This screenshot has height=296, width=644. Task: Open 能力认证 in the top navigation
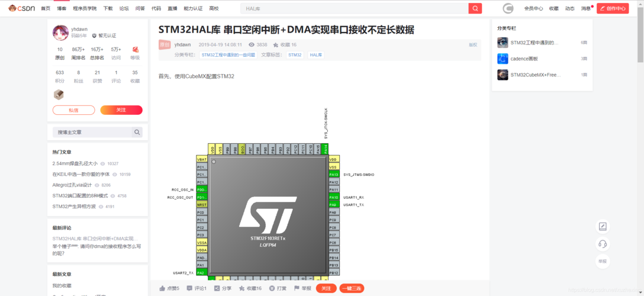(x=193, y=8)
